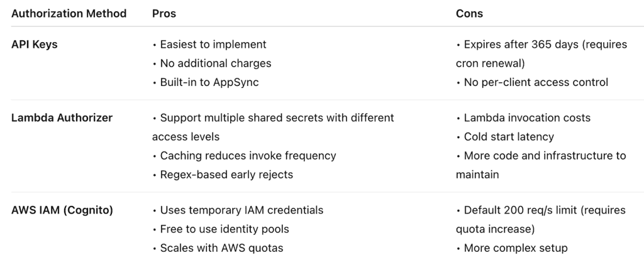Click the "Regex-based early rejects" bullet
The image size is (644, 265).
[x=226, y=174]
